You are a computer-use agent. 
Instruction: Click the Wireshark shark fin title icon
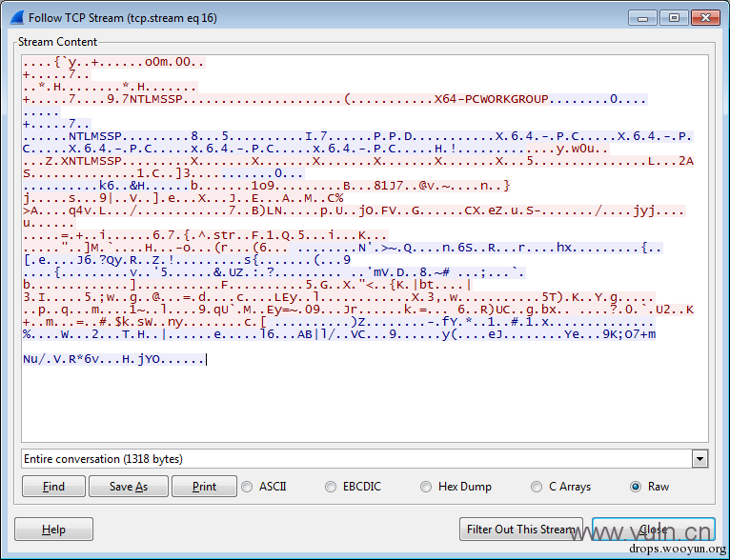coord(17,18)
